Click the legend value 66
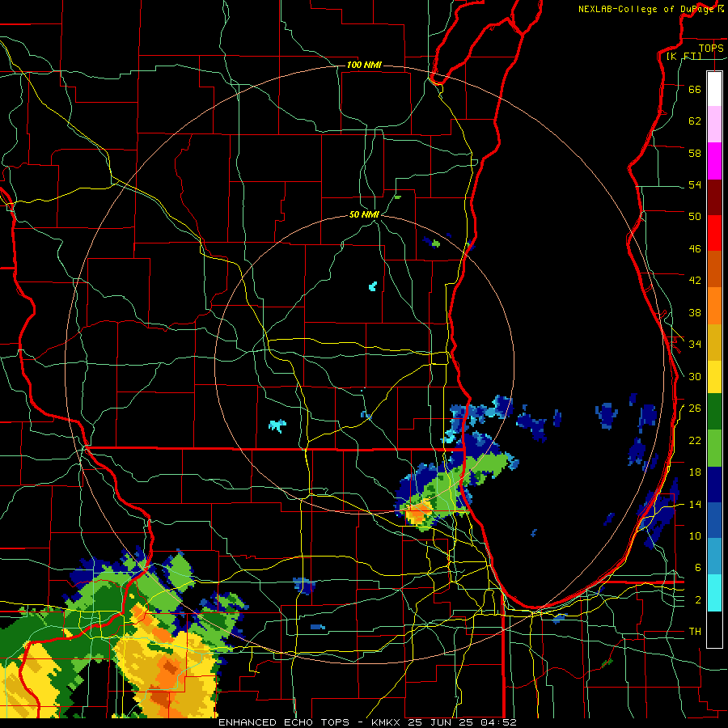Screen dimensions: 728x728 695,90
